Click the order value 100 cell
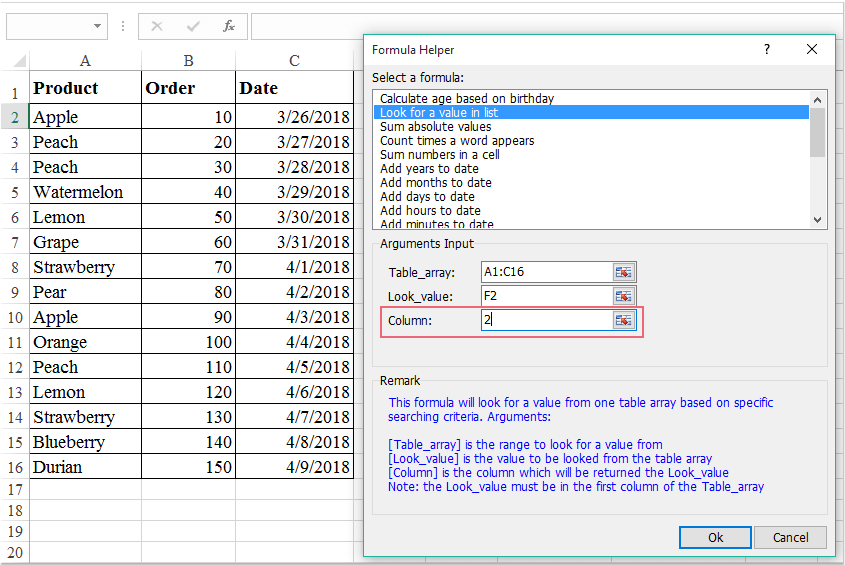845x565 pixels. pyautogui.click(x=188, y=342)
